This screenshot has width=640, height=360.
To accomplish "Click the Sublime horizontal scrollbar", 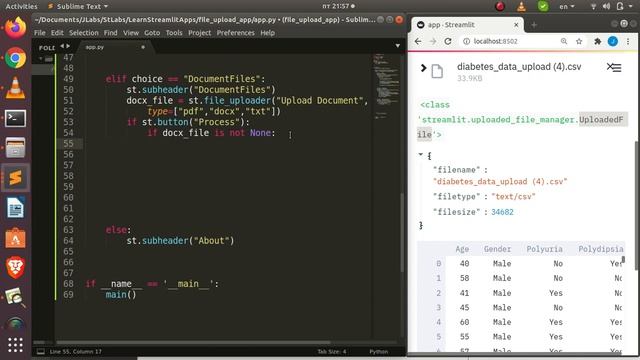I will coord(193,342).
